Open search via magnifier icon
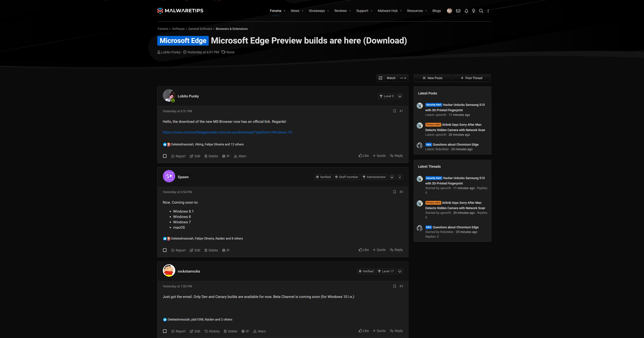The image size is (644, 338). 481,11
